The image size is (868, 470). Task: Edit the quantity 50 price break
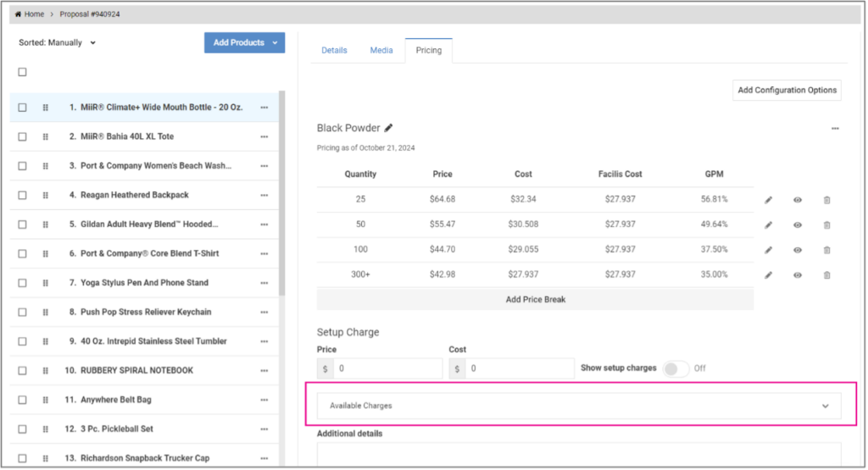click(x=768, y=225)
